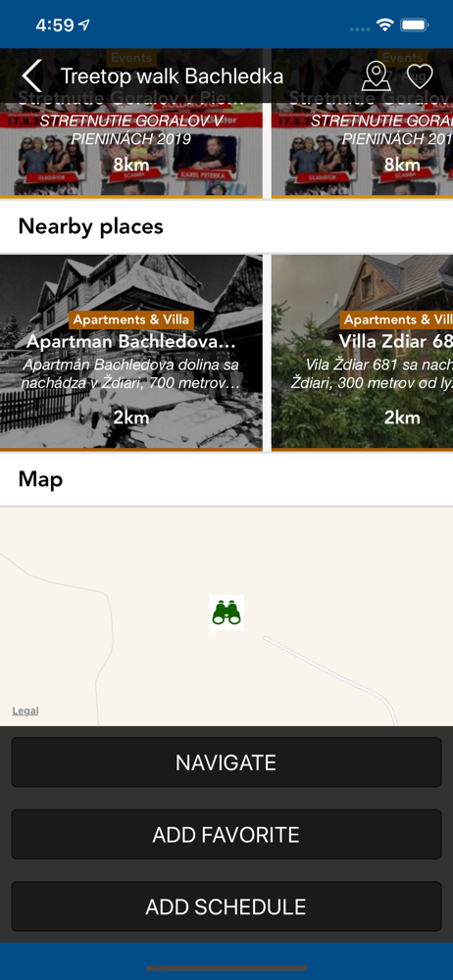Open Villa Zdiar 681 nearby place card

pyautogui.click(x=362, y=352)
